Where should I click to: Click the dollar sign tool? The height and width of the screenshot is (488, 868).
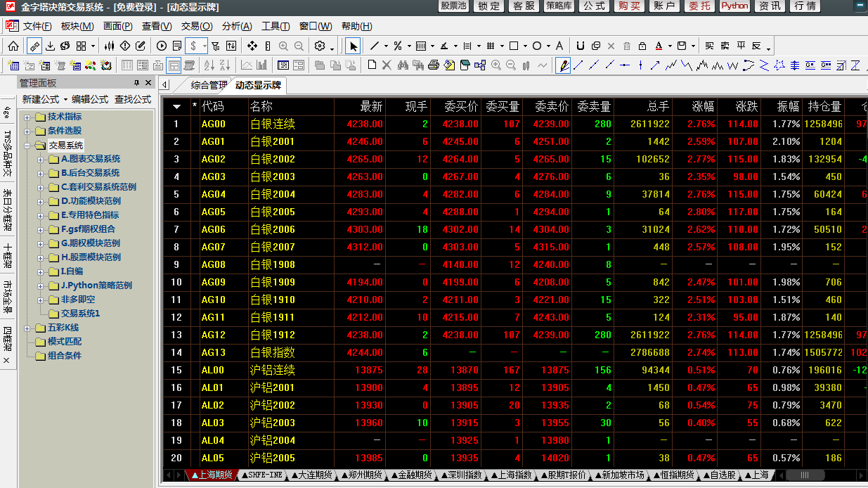click(x=193, y=46)
